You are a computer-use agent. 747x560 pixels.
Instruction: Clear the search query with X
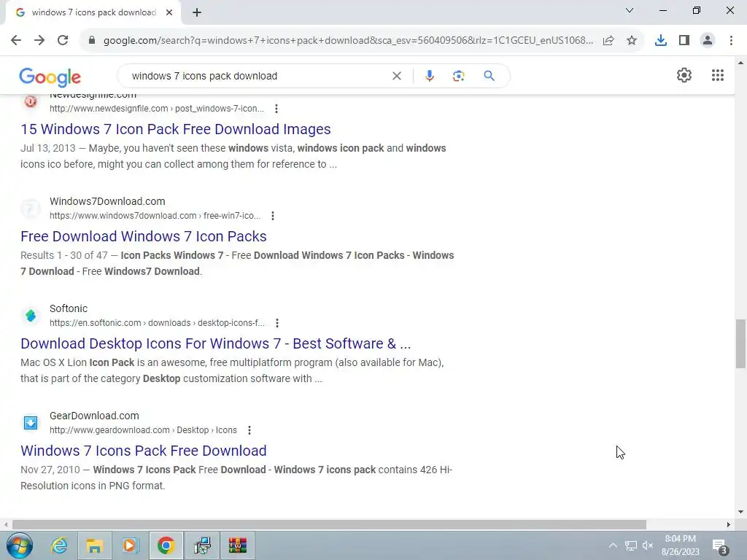pos(397,76)
